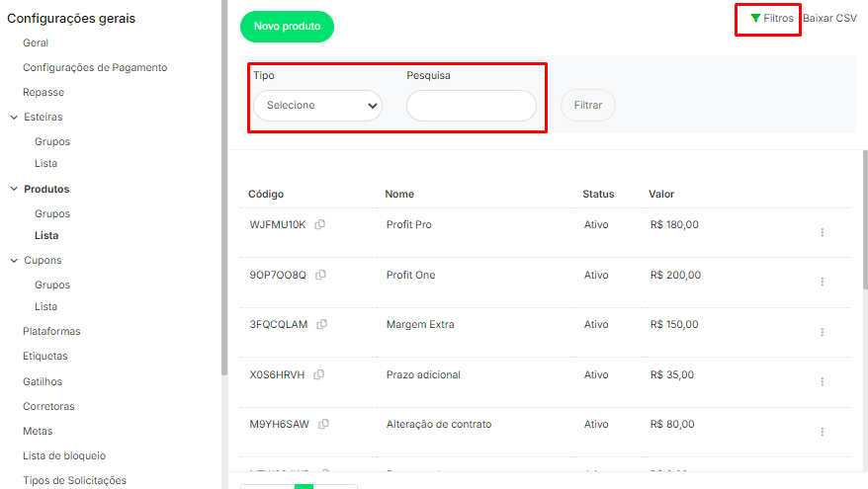Copy the 3FQCQLAM product code
Screen dimensions: 868x489
tap(322, 324)
